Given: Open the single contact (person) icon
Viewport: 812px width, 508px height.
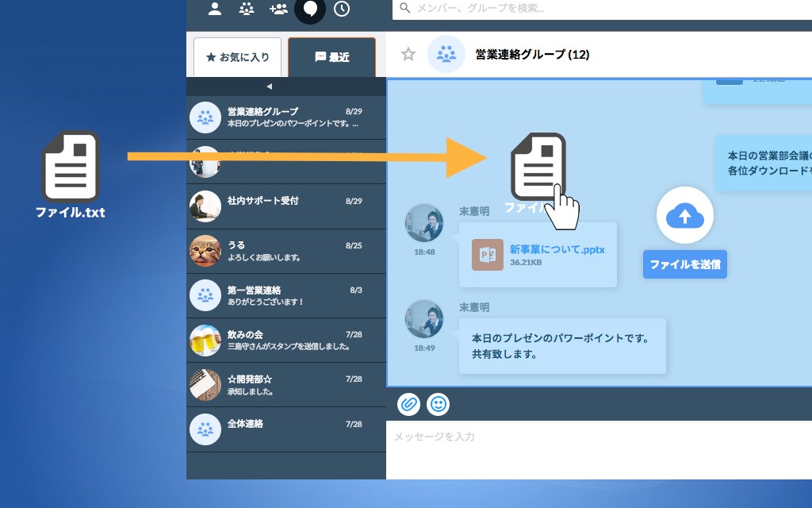Looking at the screenshot, I should click(x=215, y=9).
